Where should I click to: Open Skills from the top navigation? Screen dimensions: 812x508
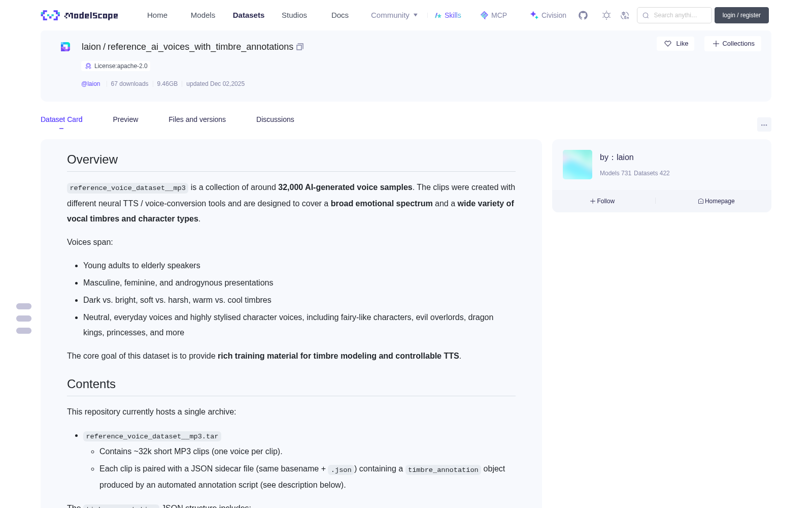pyautogui.click(x=448, y=15)
